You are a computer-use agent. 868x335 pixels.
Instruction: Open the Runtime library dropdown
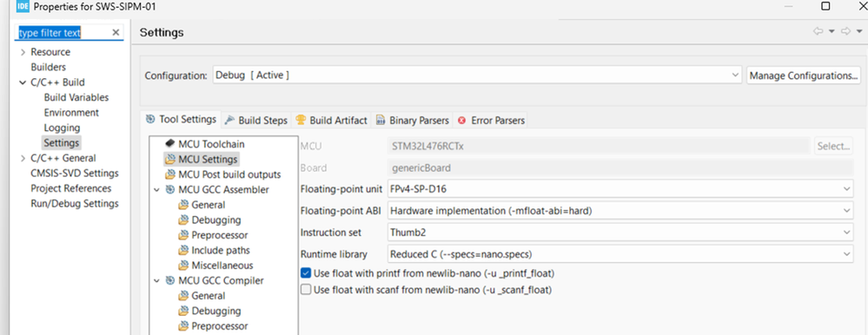pyautogui.click(x=620, y=254)
